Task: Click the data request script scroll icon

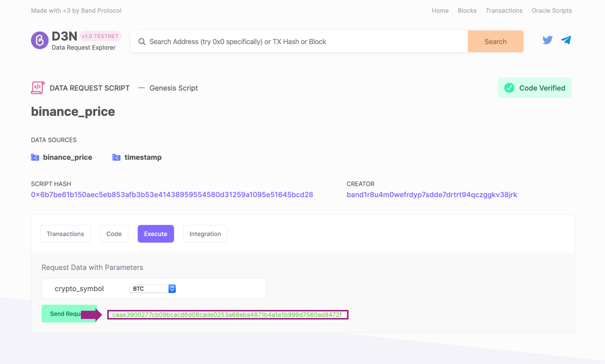Action: click(x=37, y=87)
